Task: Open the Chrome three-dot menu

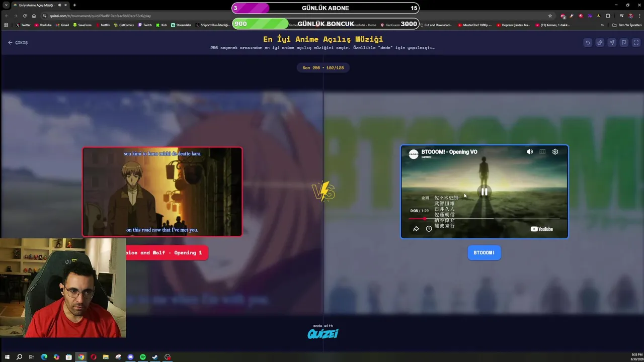Action: (x=639, y=16)
